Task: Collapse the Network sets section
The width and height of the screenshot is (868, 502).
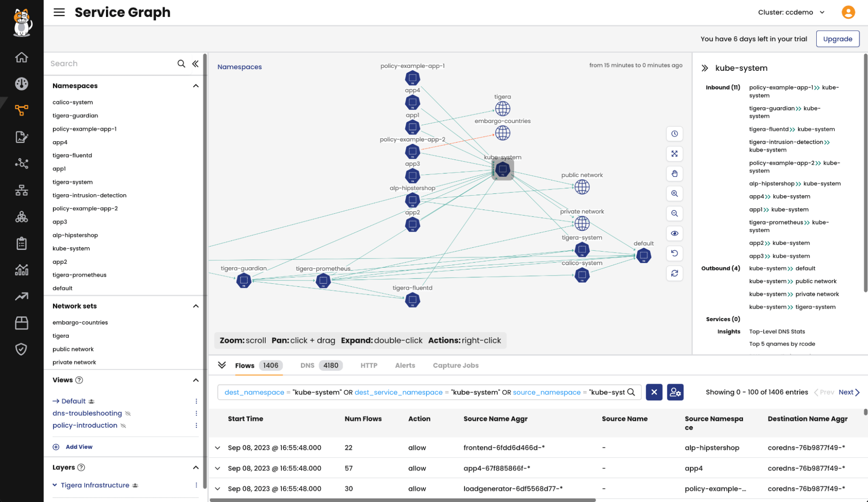Action: coord(196,306)
